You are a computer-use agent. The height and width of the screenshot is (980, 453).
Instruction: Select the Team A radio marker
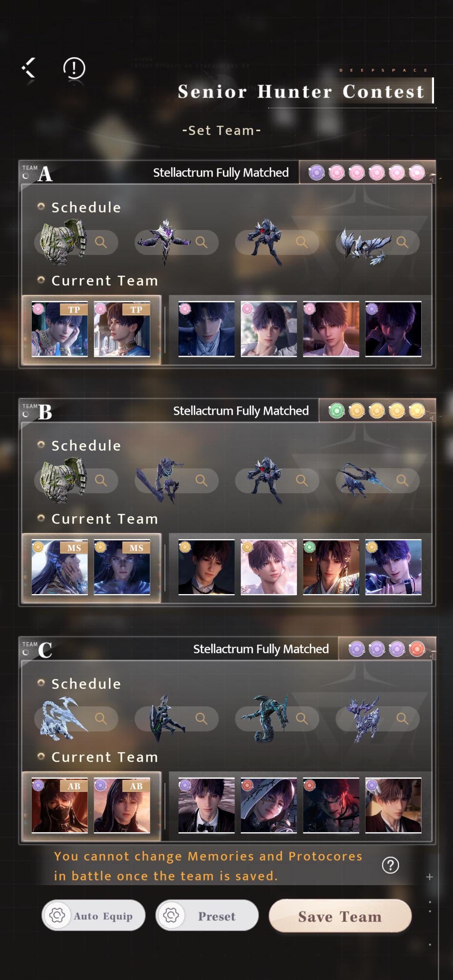[26, 176]
